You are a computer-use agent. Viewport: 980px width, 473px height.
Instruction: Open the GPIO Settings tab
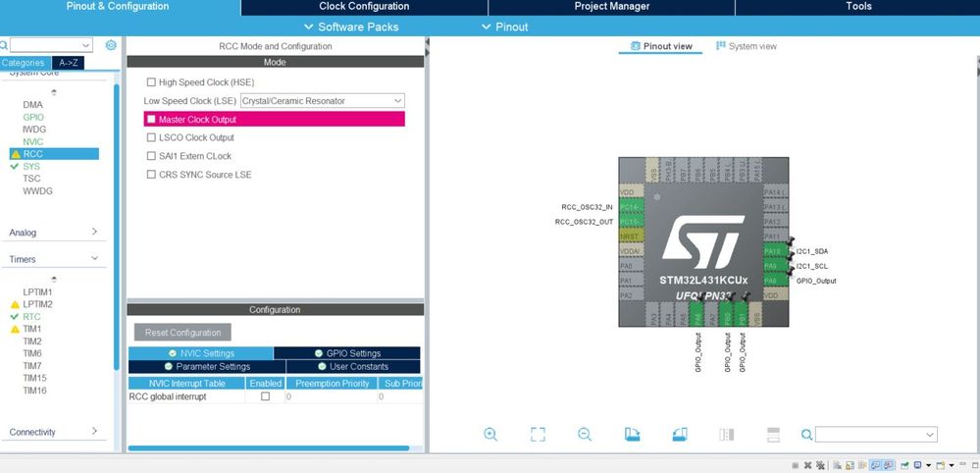[347, 353]
